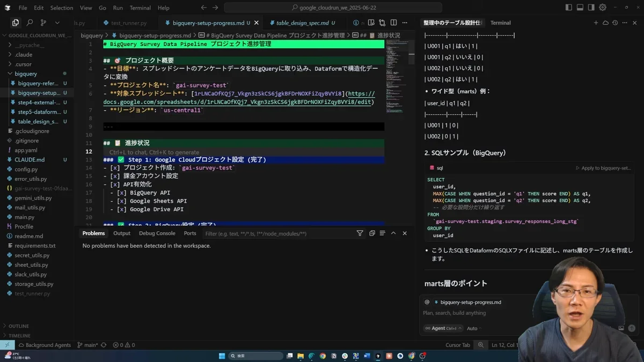Expand the TIMELINE section
Screen dimensions: 644x362
pyautogui.click(x=37, y=336)
